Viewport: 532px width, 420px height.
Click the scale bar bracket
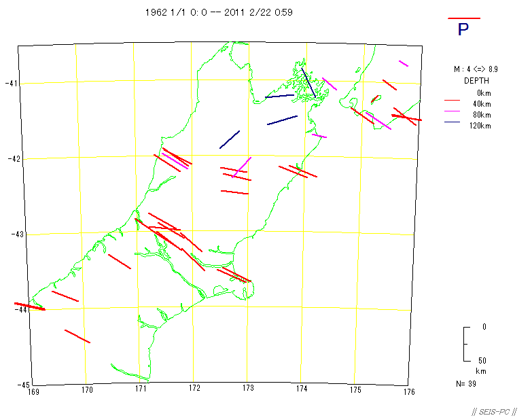[x=467, y=344]
